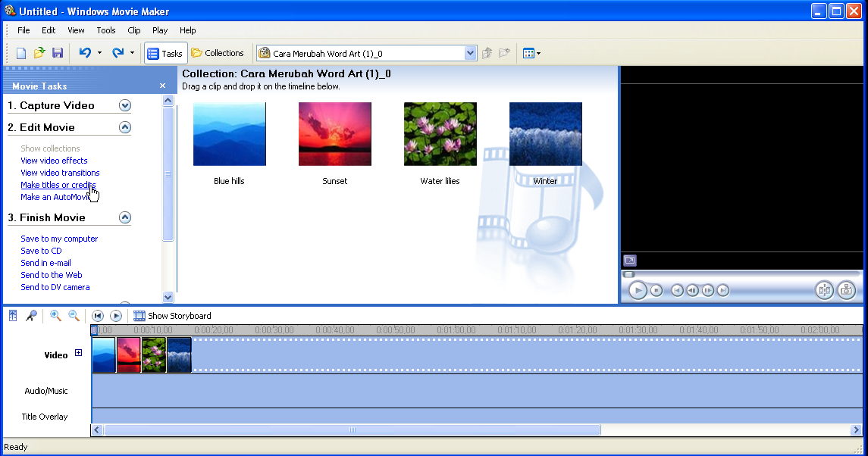Expand the Capture Video section
Screen dimensions: 868x456
(x=125, y=105)
